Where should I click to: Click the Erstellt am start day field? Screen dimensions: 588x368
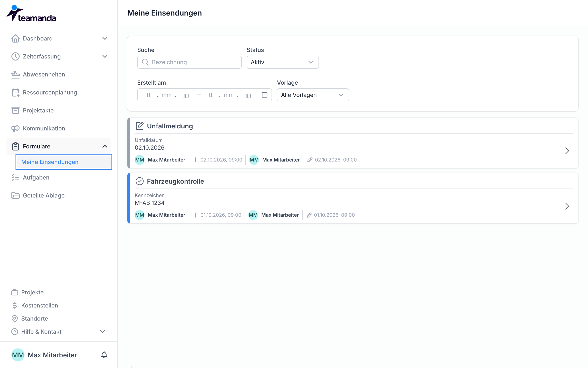coord(148,95)
